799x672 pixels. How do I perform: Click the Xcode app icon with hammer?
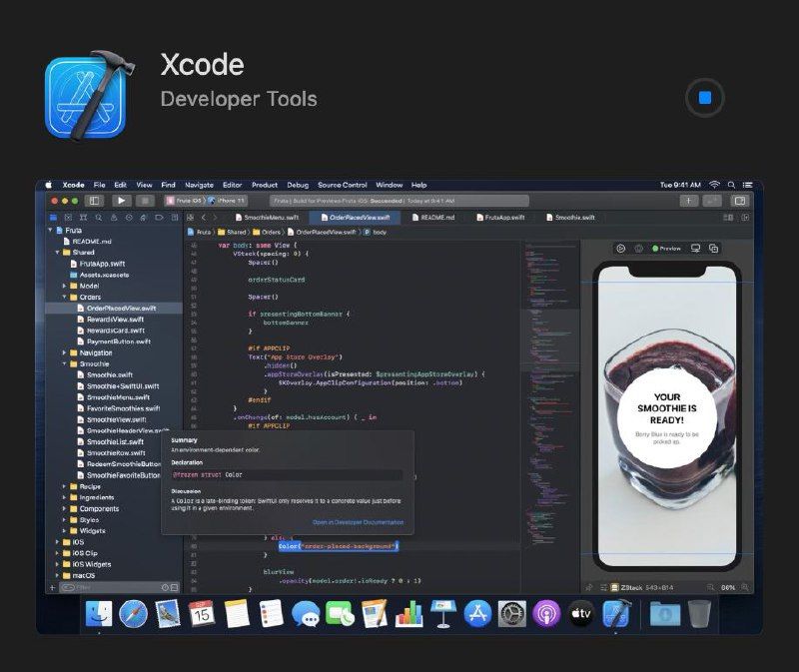[89, 95]
